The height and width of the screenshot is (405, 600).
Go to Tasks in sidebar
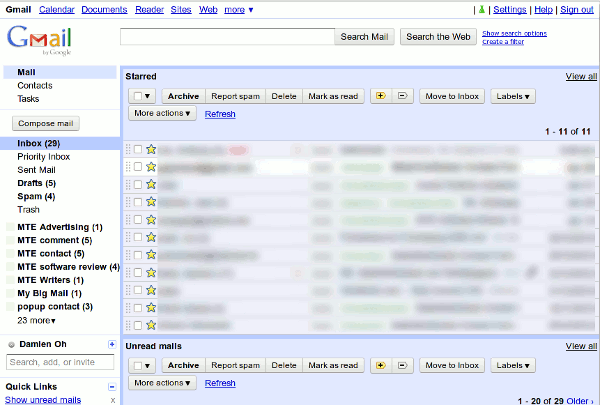(x=28, y=99)
